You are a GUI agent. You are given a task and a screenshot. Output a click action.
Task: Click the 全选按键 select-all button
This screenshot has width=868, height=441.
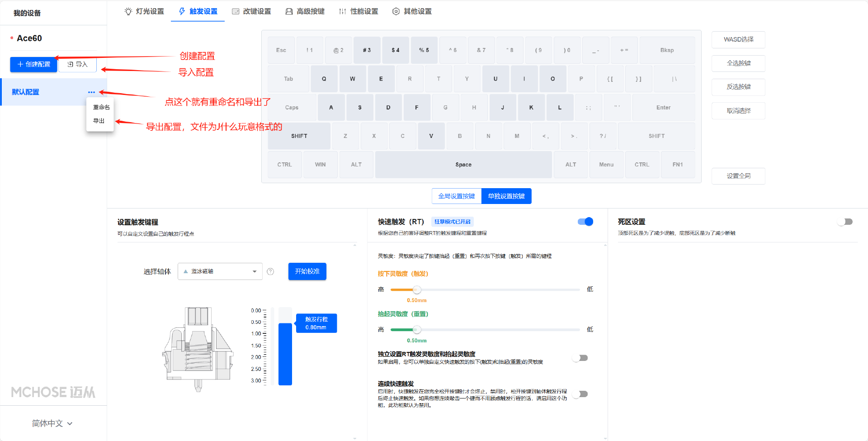point(738,63)
